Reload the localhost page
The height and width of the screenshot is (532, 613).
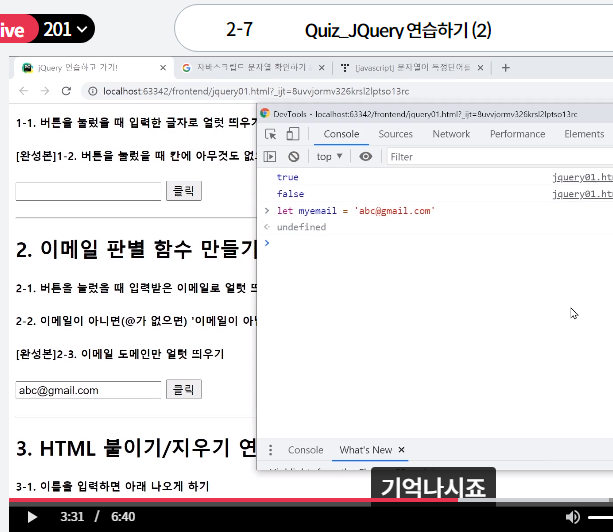pos(66,91)
